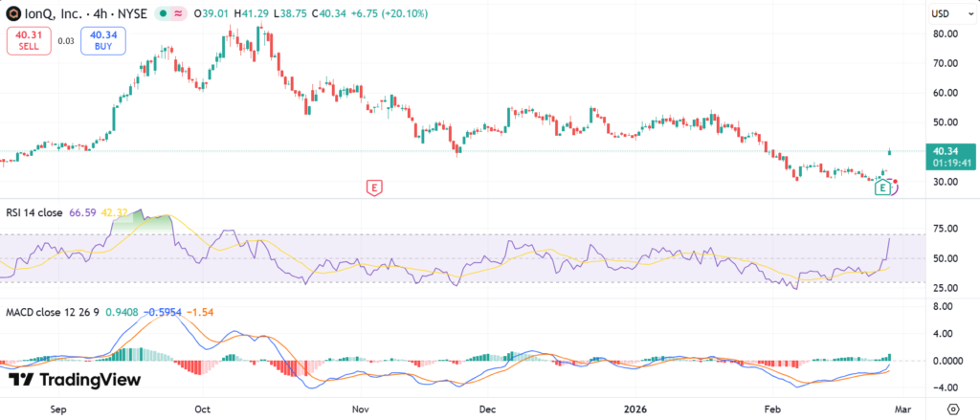
Task: Click the RSI axis label 75.00
Action: click(x=945, y=229)
